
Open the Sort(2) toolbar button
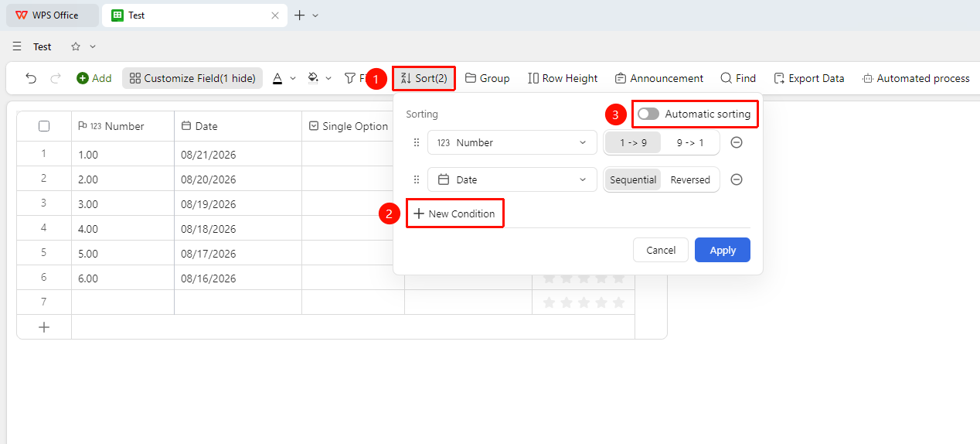click(x=424, y=78)
